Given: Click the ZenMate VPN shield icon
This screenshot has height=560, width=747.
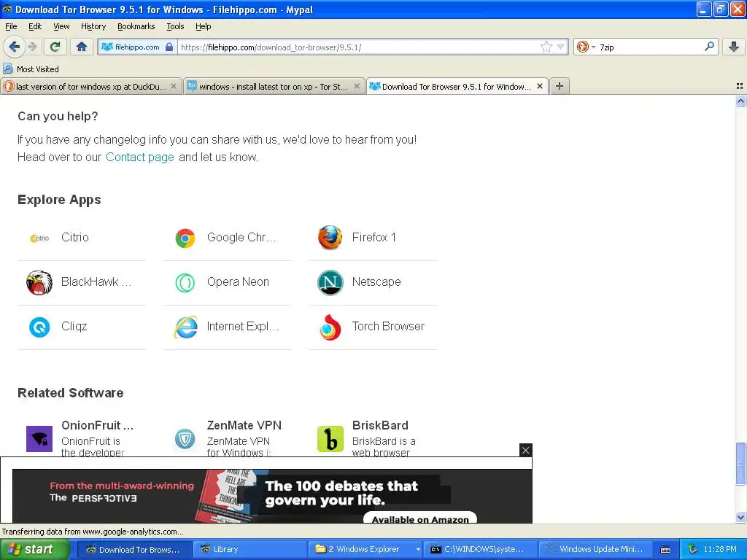Looking at the screenshot, I should (185, 438).
